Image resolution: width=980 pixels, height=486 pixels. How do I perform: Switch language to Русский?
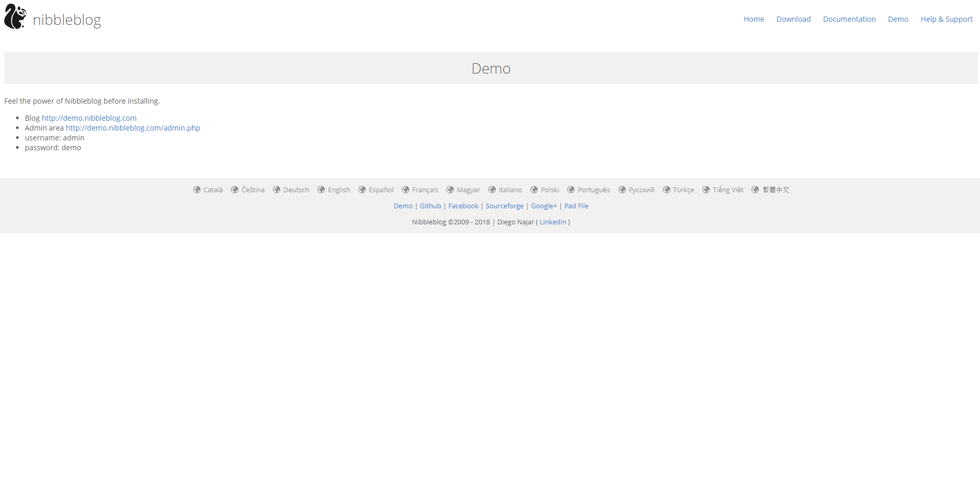click(x=641, y=190)
